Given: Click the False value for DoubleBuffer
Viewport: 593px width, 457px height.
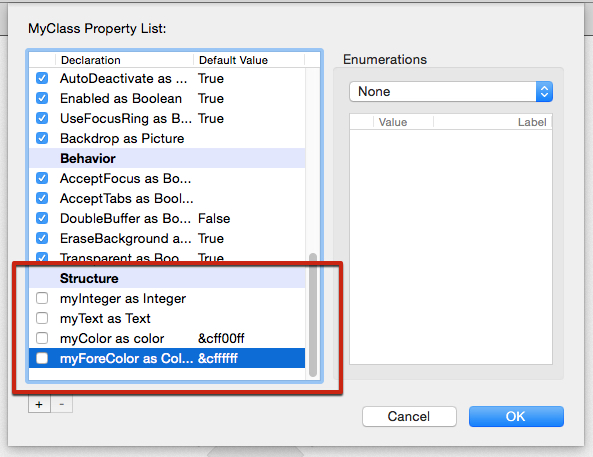Looking at the screenshot, I should pos(214,218).
